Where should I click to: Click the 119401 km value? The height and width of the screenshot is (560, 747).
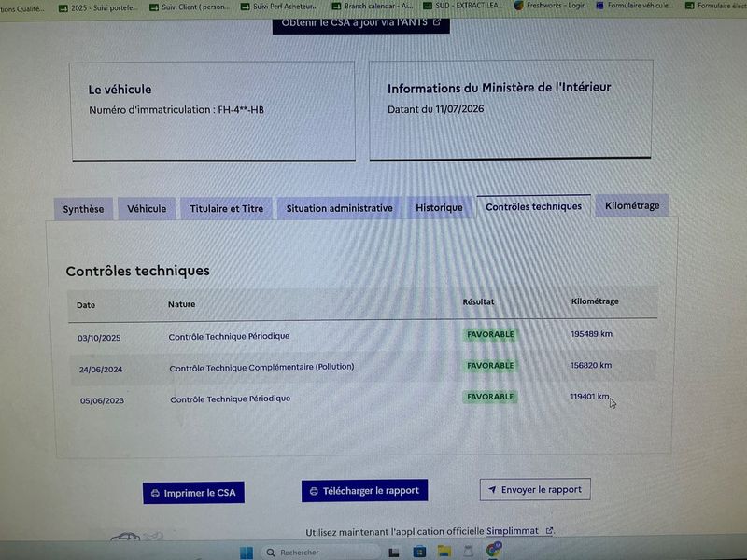click(x=589, y=396)
